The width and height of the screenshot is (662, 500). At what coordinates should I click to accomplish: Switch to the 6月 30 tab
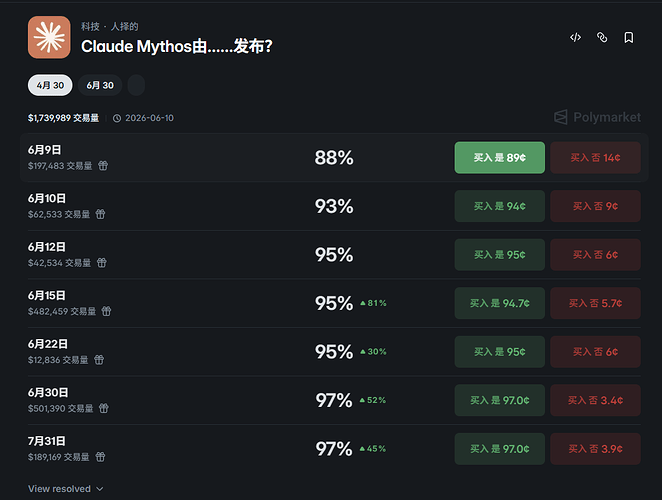(100, 85)
